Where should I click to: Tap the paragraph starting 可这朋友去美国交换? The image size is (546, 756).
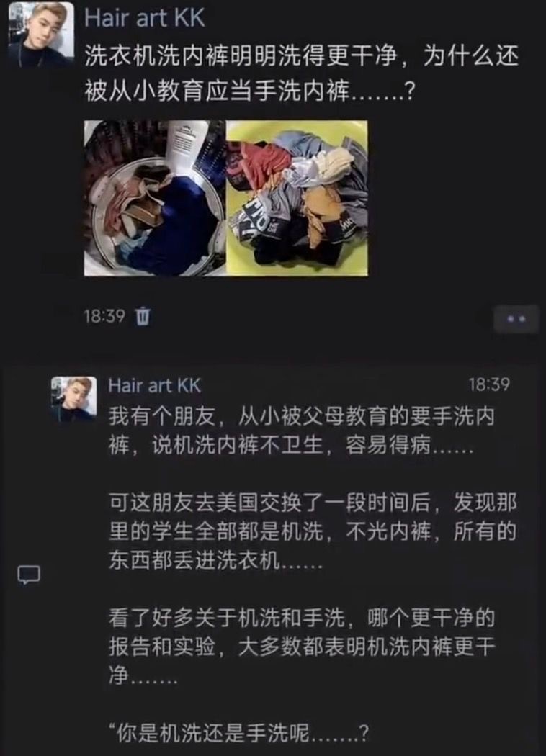coord(313,532)
